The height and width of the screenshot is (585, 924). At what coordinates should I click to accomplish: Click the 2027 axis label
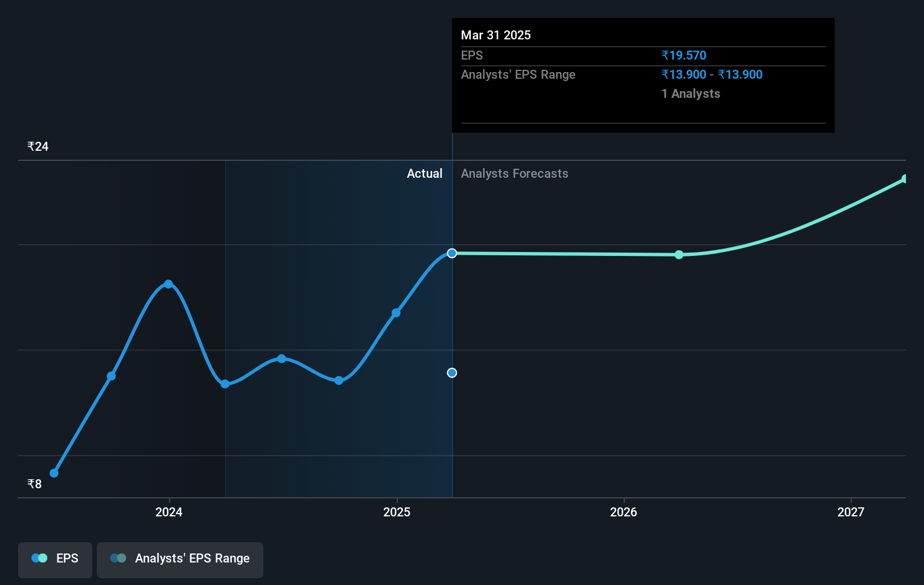(851, 512)
